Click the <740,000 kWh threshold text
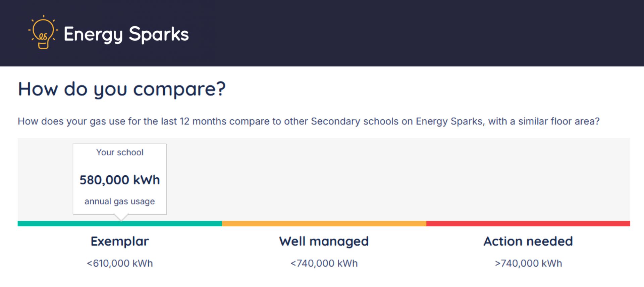Screen dimensions: 644x287 click(x=324, y=263)
